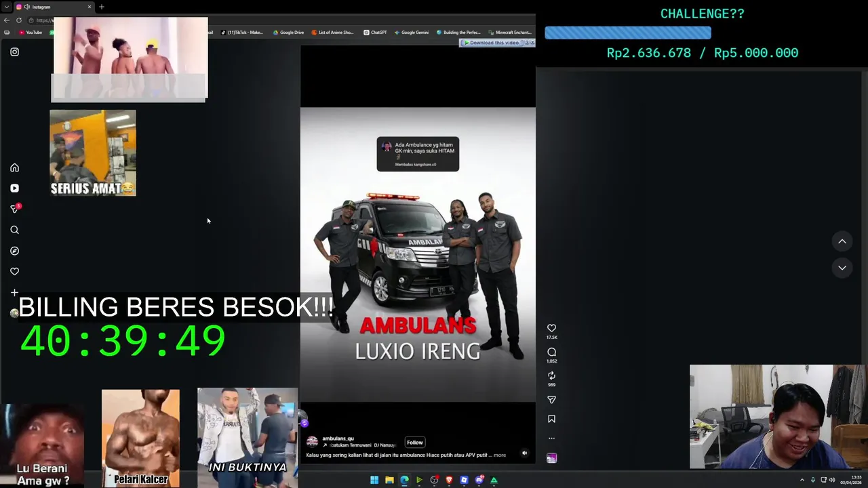
Task: Open the Google Drive bookmark
Action: point(288,33)
